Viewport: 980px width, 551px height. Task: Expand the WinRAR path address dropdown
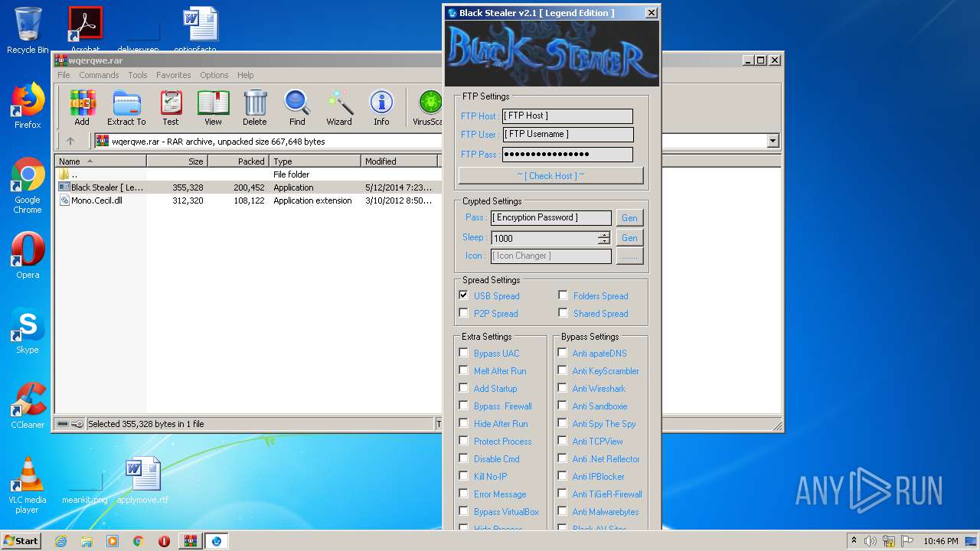point(773,141)
